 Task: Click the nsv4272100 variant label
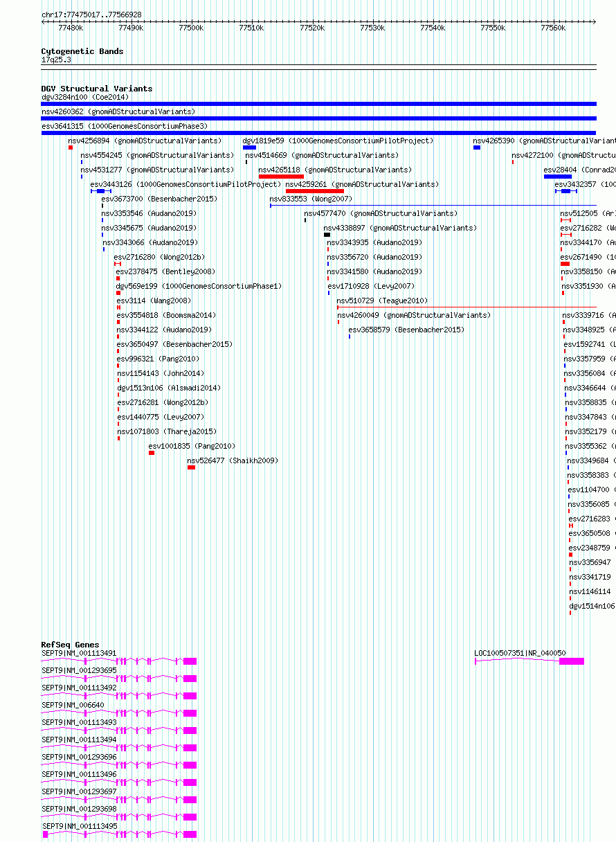click(x=563, y=155)
